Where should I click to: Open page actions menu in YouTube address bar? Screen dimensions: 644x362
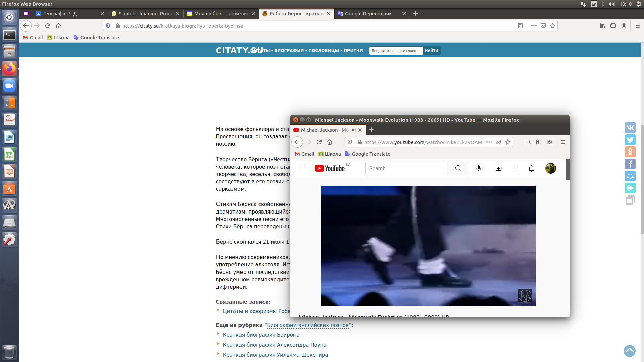point(489,142)
